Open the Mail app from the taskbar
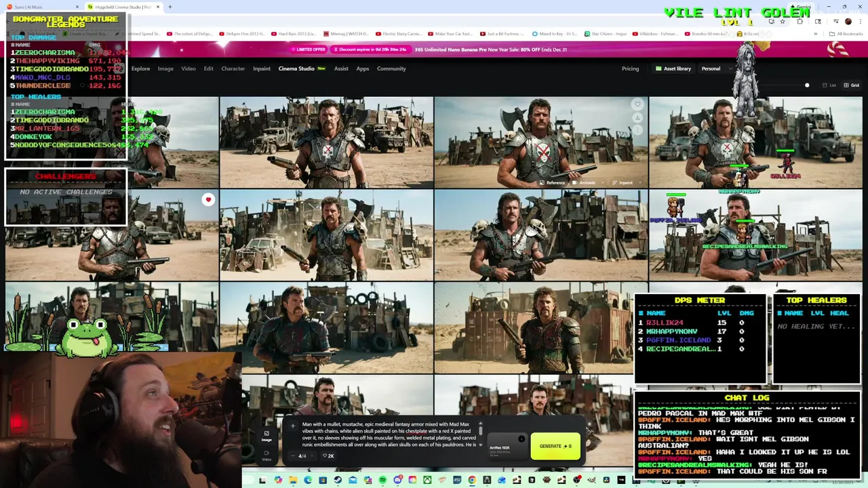Screen dimensions: 868x488 tap(353, 480)
